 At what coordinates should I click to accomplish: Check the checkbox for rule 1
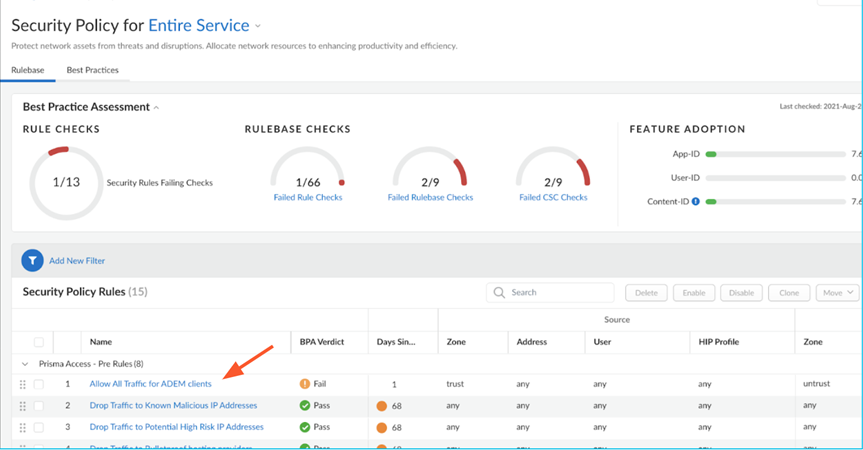[39, 384]
